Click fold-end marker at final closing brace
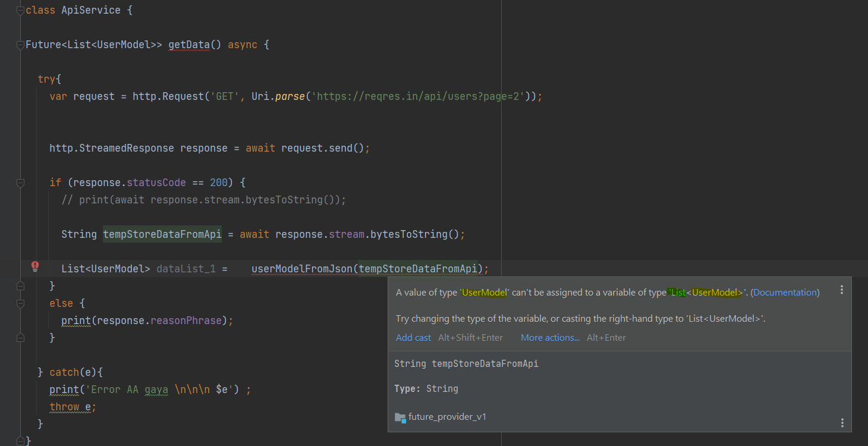Screen dimensions: 868x446 coord(20,441)
